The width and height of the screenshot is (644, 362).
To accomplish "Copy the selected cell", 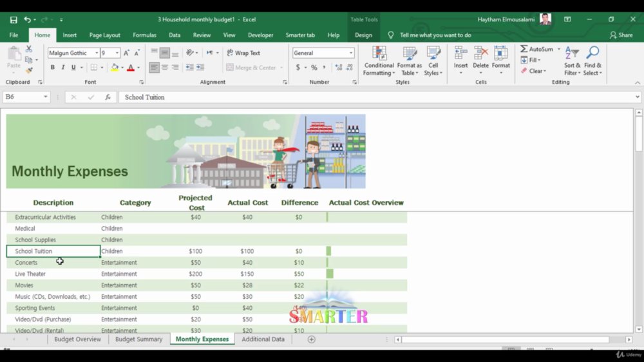I will click(x=28, y=60).
